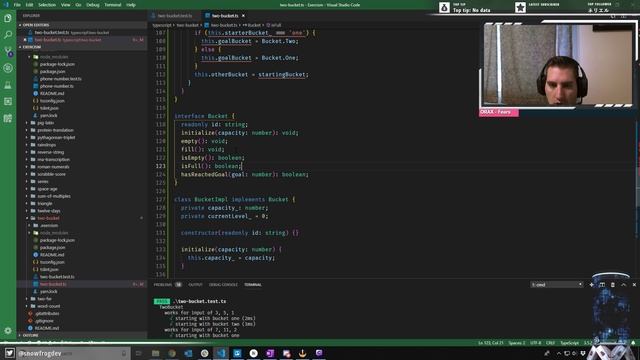
Task: Open the Terminal menu
Action: (113, 5)
